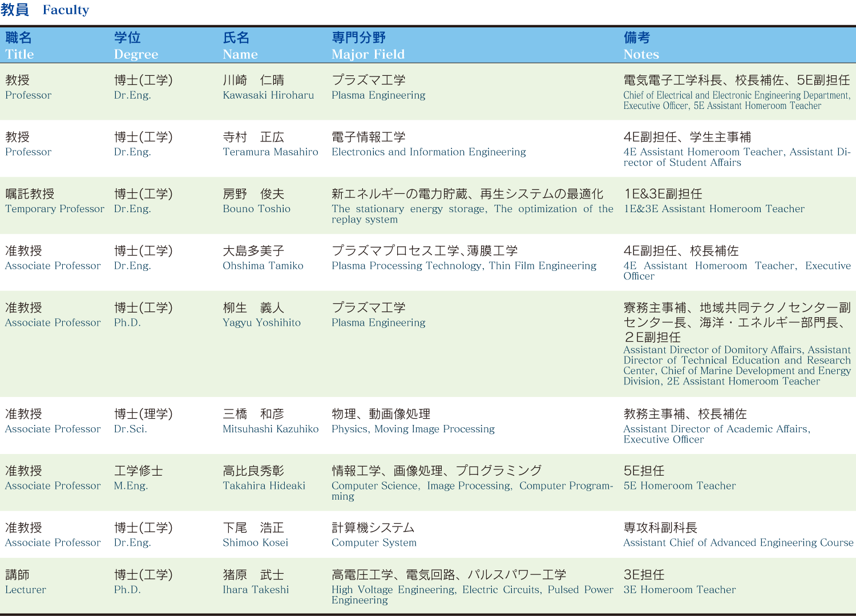Viewport: 856px width, 616px height.
Task: Click the 'Dr.Sci.' degree cell
Action: tap(130, 429)
